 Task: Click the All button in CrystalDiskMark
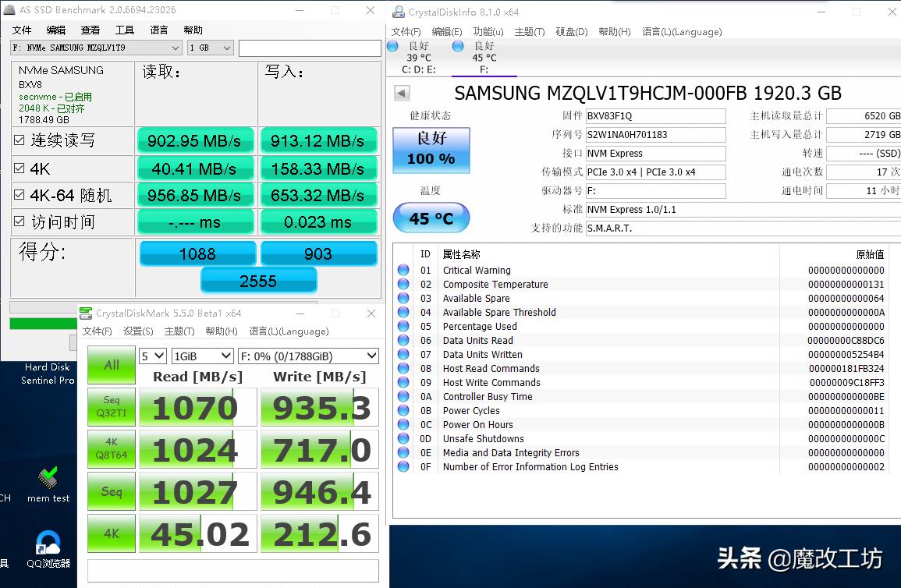tap(111, 365)
